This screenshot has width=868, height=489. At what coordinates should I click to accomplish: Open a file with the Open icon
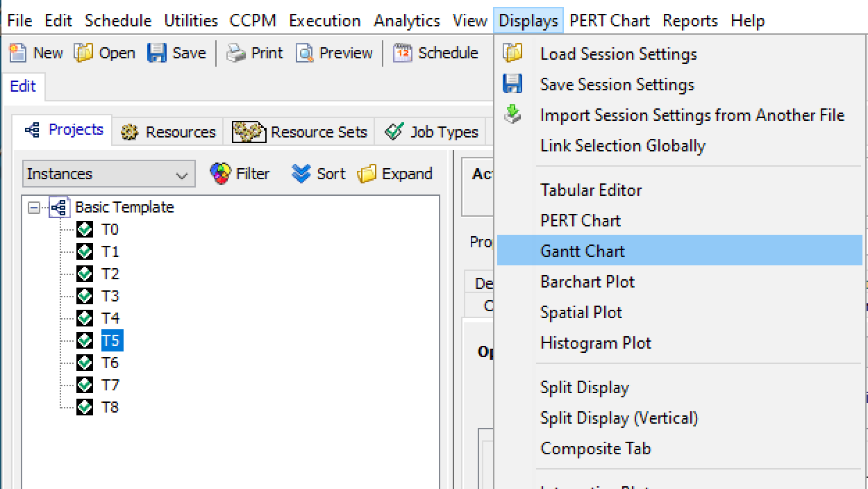click(84, 53)
